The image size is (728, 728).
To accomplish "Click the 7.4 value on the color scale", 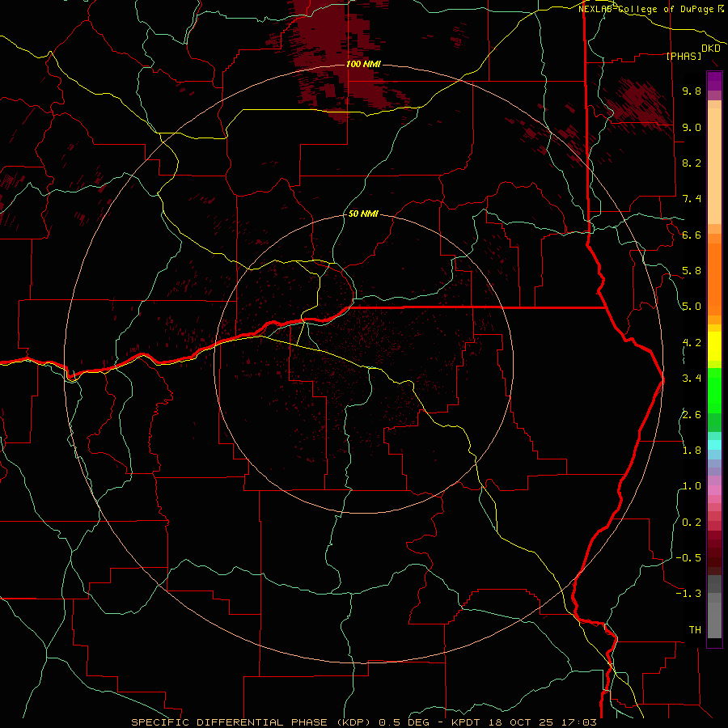I will [x=692, y=199].
